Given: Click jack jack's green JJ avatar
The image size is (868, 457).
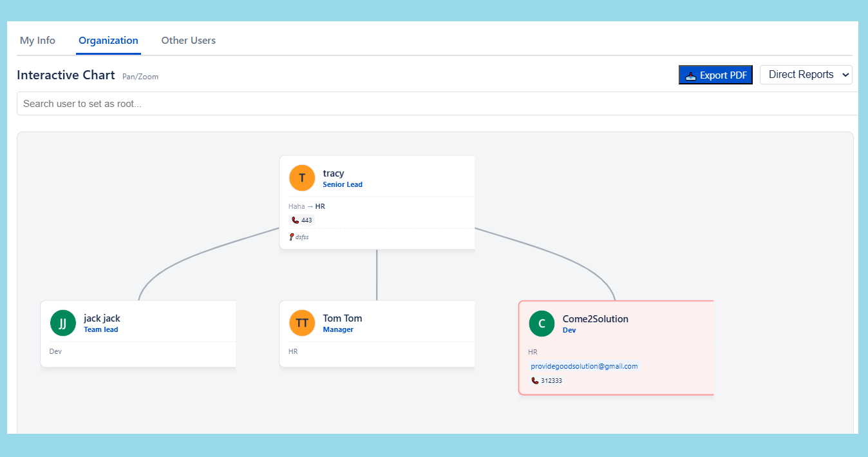Looking at the screenshot, I should (62, 324).
